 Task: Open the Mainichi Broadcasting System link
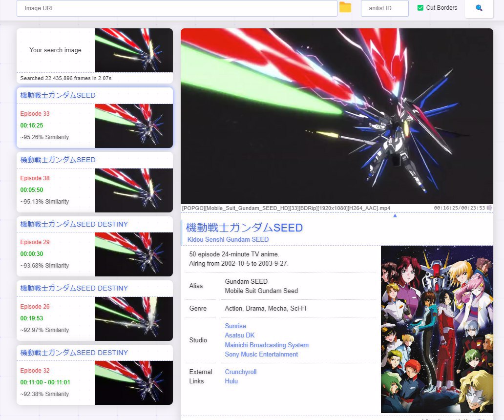coord(267,345)
